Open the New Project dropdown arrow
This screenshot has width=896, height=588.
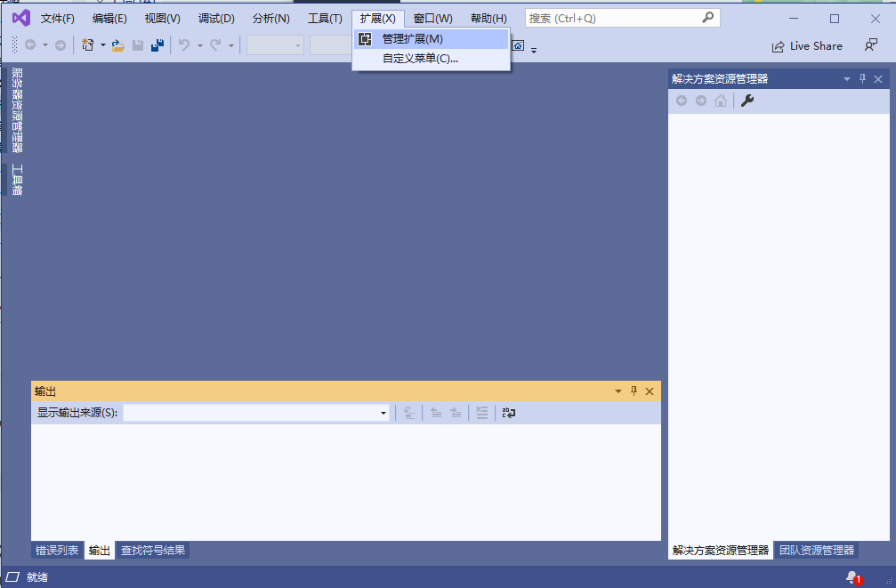pyautogui.click(x=103, y=44)
